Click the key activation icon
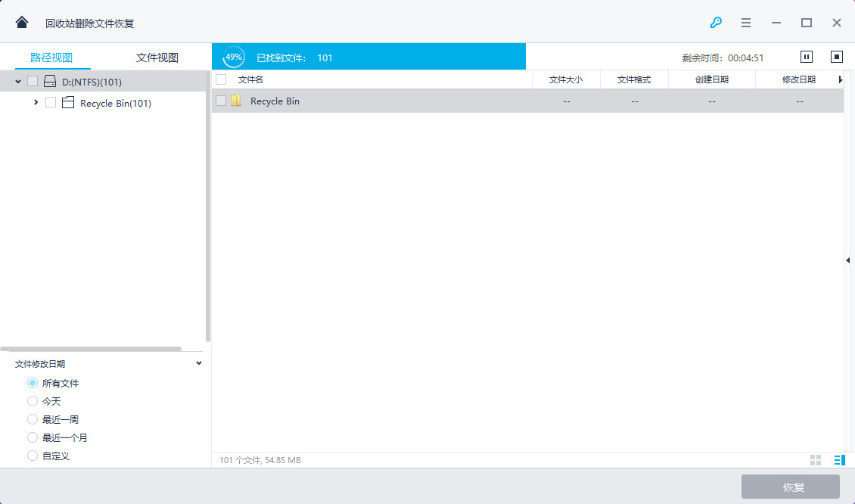 pyautogui.click(x=716, y=23)
